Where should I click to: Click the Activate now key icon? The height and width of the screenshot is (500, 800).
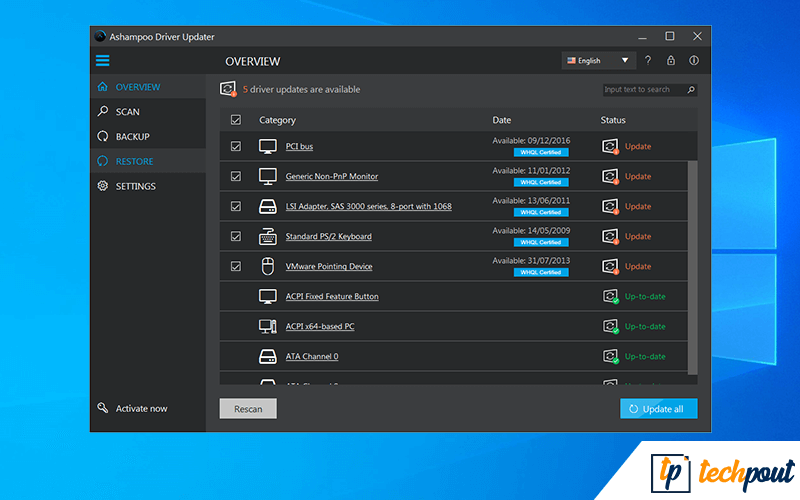[103, 408]
